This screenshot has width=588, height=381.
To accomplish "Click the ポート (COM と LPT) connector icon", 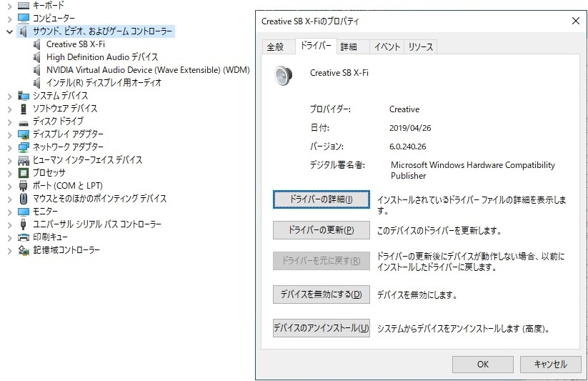I will click(24, 186).
